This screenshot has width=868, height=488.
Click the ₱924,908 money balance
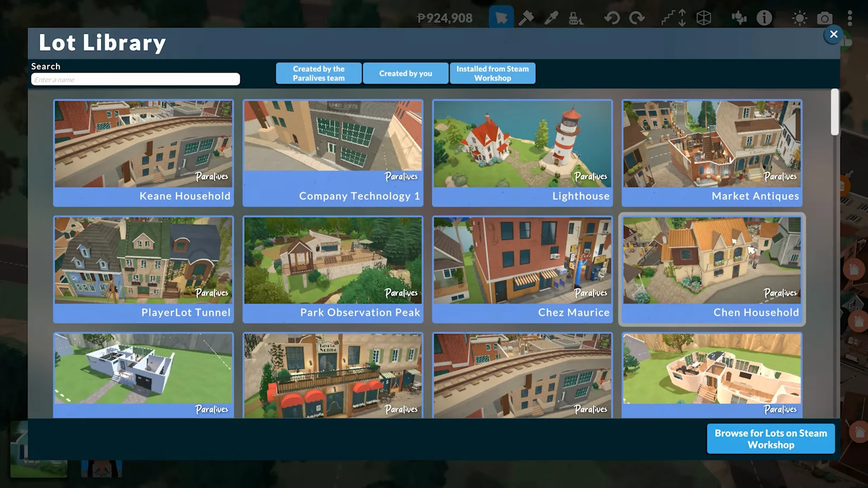[445, 18]
